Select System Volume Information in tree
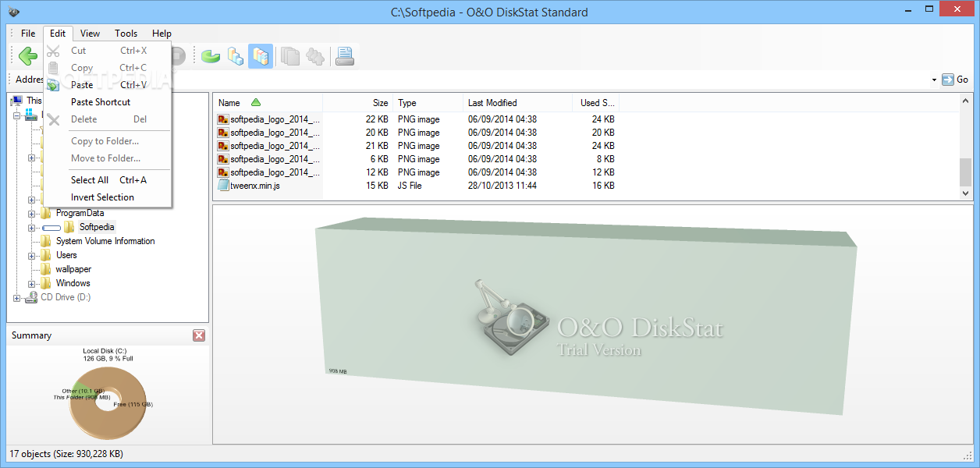Screen dimensions: 980x468 click(105, 241)
